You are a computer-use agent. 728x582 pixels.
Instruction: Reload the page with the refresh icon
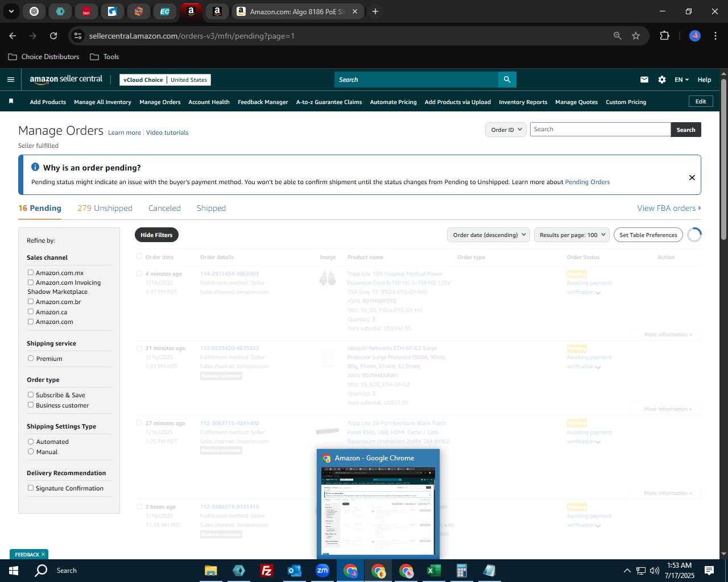click(x=53, y=36)
